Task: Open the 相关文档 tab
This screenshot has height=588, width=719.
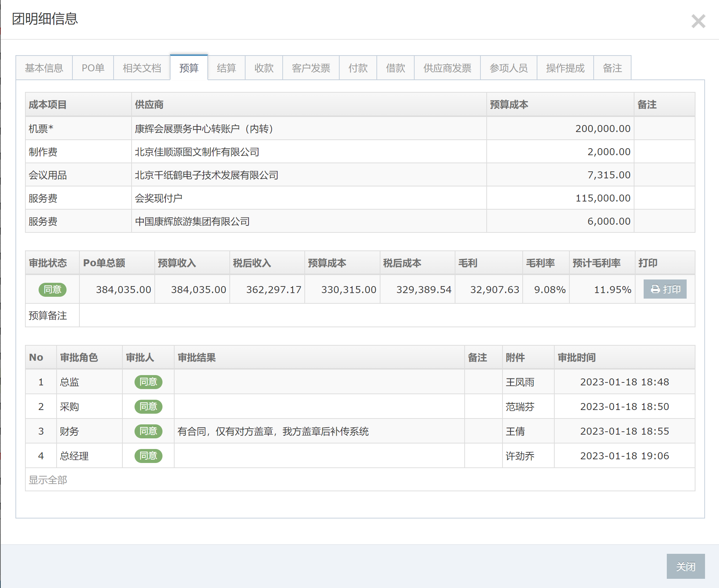Action: pyautogui.click(x=142, y=68)
